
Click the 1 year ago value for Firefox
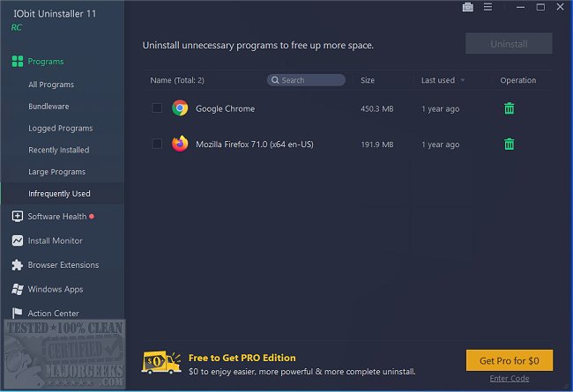440,144
